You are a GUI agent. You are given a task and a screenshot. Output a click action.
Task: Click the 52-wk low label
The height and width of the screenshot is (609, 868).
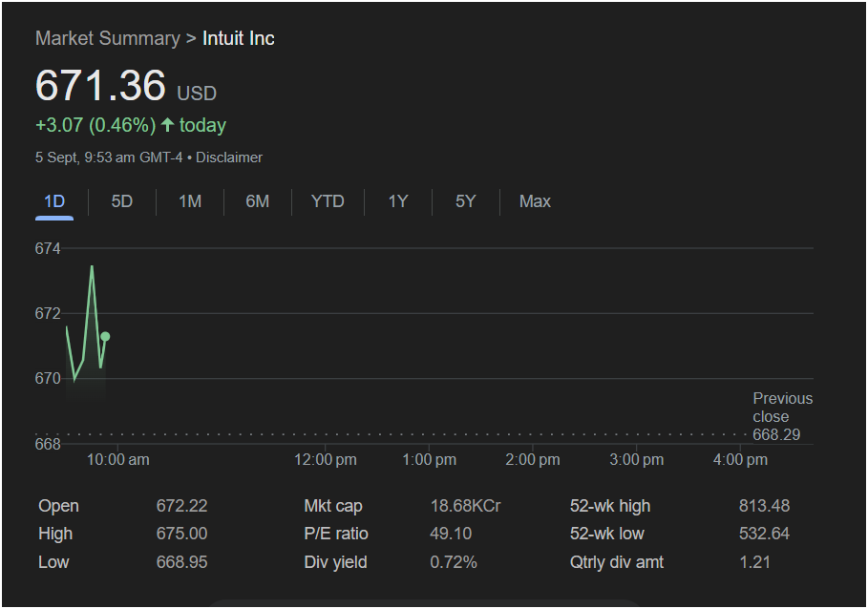[607, 534]
